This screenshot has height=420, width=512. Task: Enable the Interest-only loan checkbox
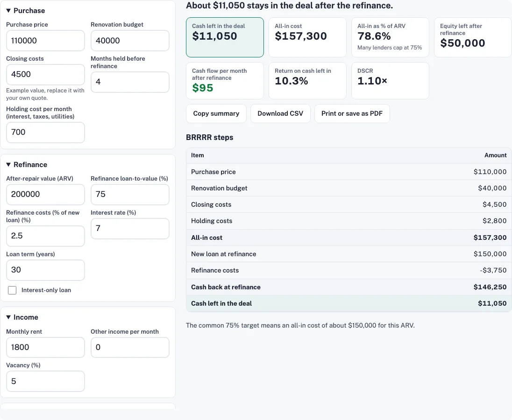click(12, 290)
